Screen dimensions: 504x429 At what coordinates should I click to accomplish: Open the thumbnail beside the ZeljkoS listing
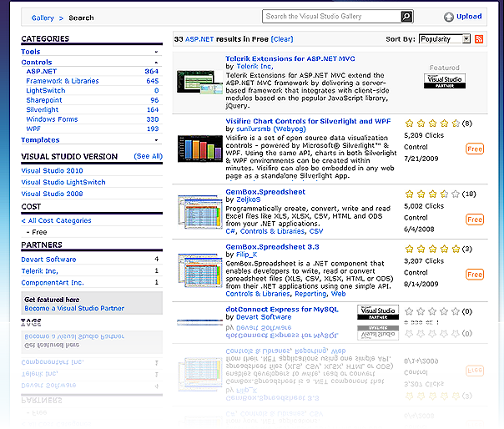coord(200,212)
